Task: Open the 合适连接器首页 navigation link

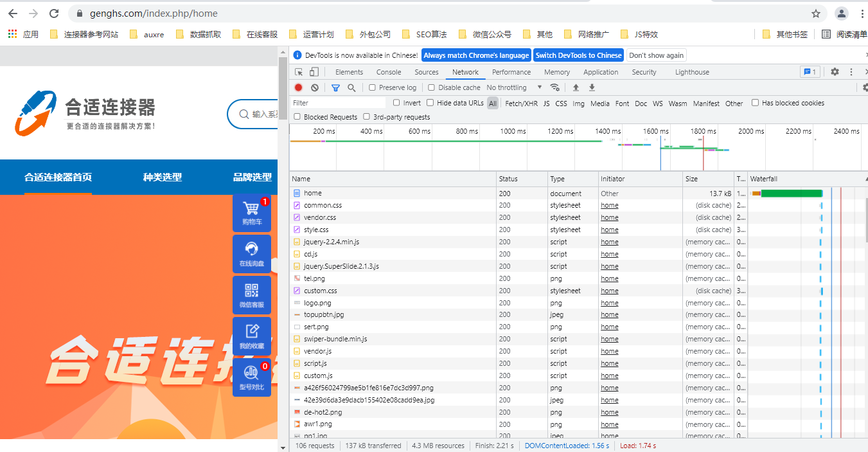Action: (58, 177)
